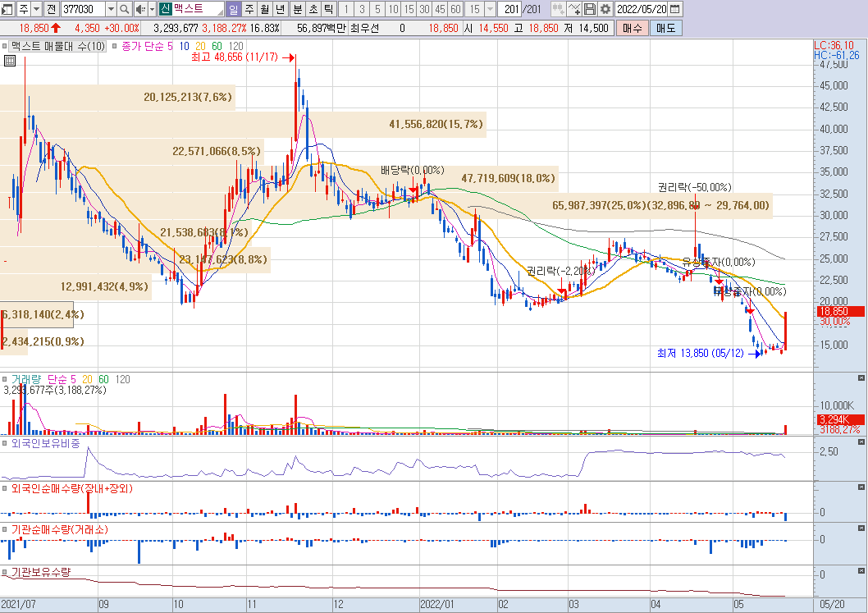868x613 pixels.
Task: Click the 60-minute interval button
Action: (455, 9)
